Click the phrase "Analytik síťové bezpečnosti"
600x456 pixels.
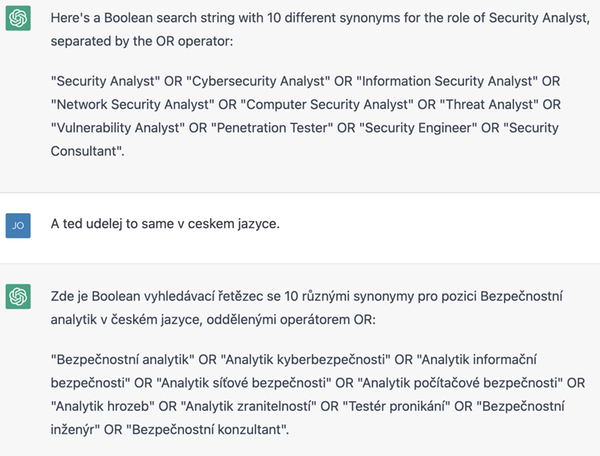point(244,383)
